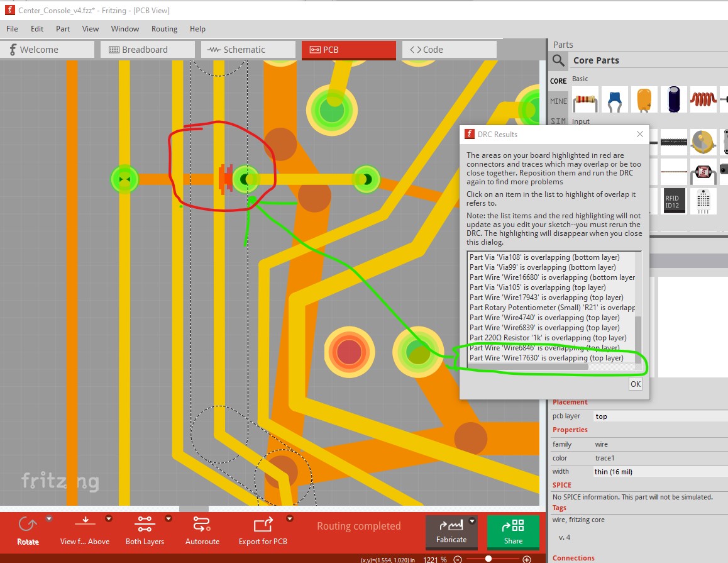Toggle the Both Layers setting
728x563 pixels.
145,525
